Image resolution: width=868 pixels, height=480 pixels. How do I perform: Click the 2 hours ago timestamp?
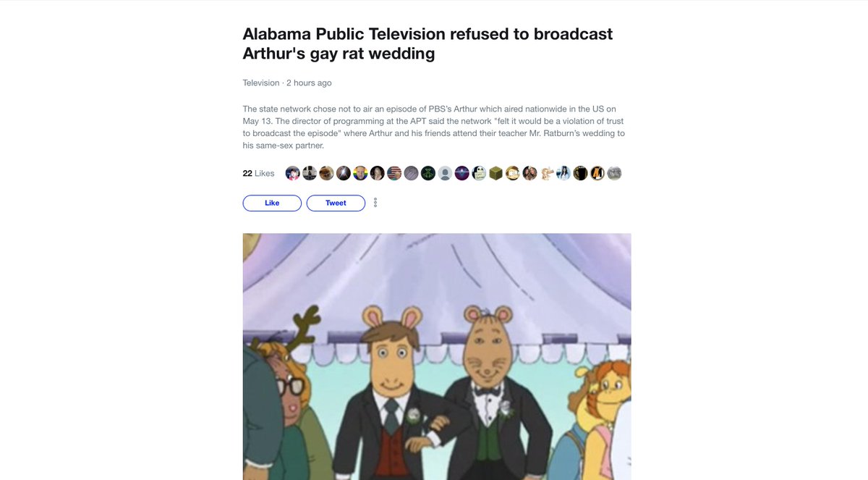coord(309,83)
